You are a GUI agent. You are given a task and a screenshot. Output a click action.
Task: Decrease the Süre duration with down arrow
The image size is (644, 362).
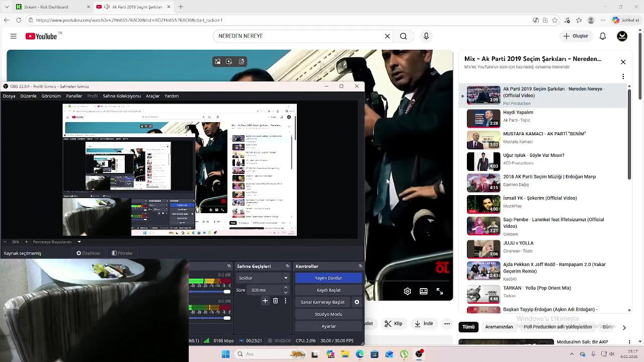[286, 293]
